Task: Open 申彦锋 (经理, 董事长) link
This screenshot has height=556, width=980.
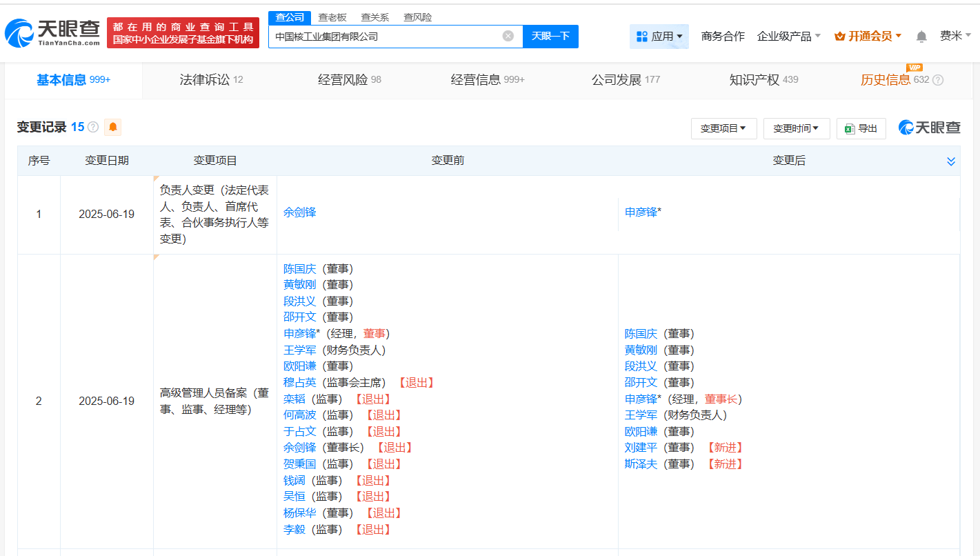Action: (641, 399)
